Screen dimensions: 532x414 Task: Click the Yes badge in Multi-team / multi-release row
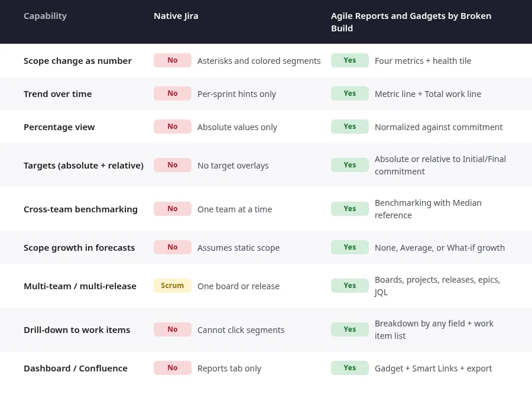[x=350, y=286]
